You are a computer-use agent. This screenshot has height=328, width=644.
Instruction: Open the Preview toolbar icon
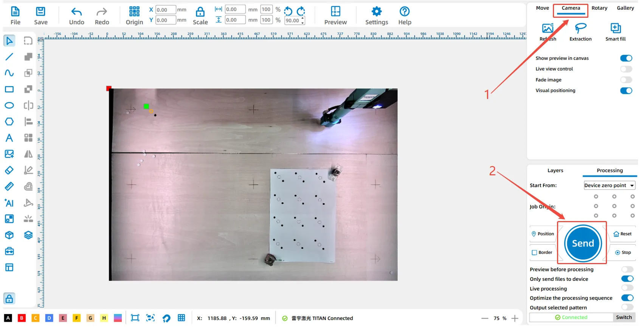(x=335, y=12)
